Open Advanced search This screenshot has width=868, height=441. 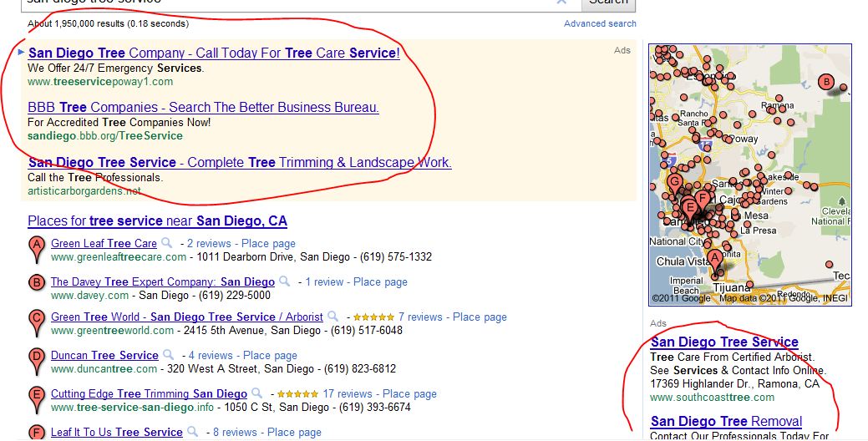point(600,23)
